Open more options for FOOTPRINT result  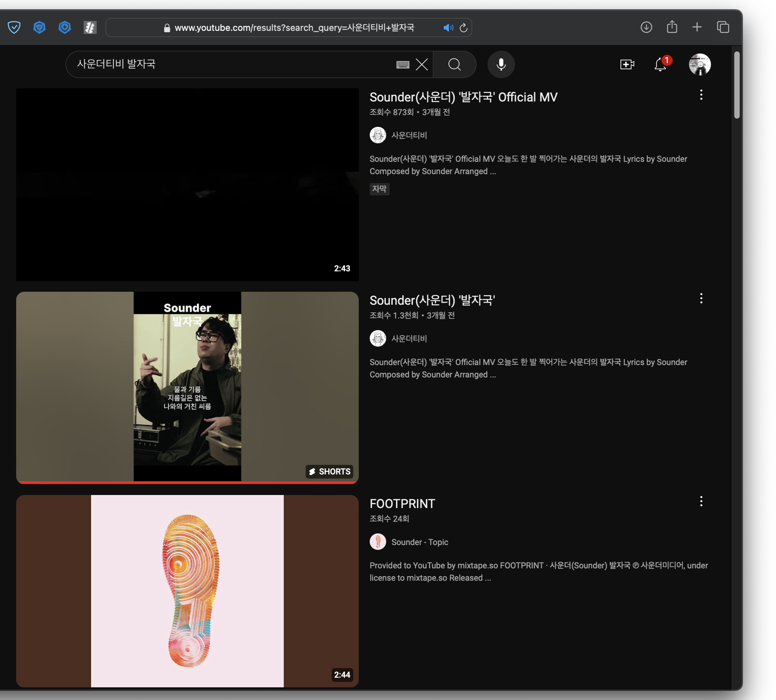[701, 501]
